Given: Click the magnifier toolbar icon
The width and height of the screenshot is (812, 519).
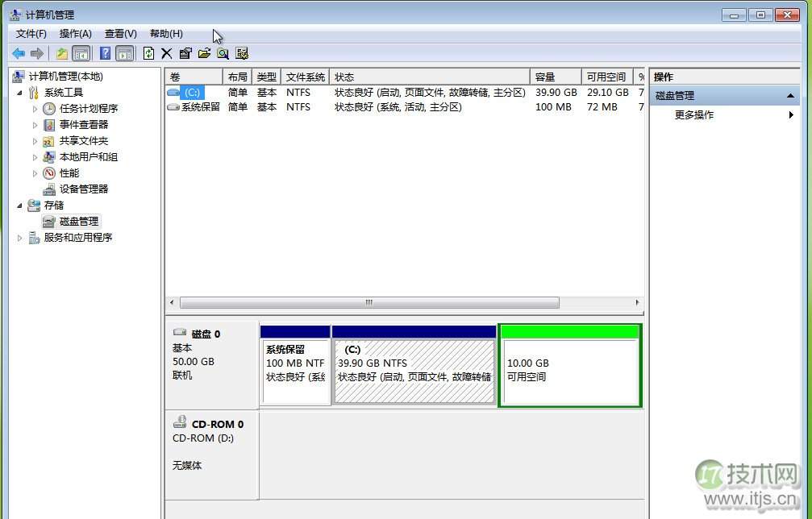Looking at the screenshot, I should pyautogui.click(x=223, y=53).
